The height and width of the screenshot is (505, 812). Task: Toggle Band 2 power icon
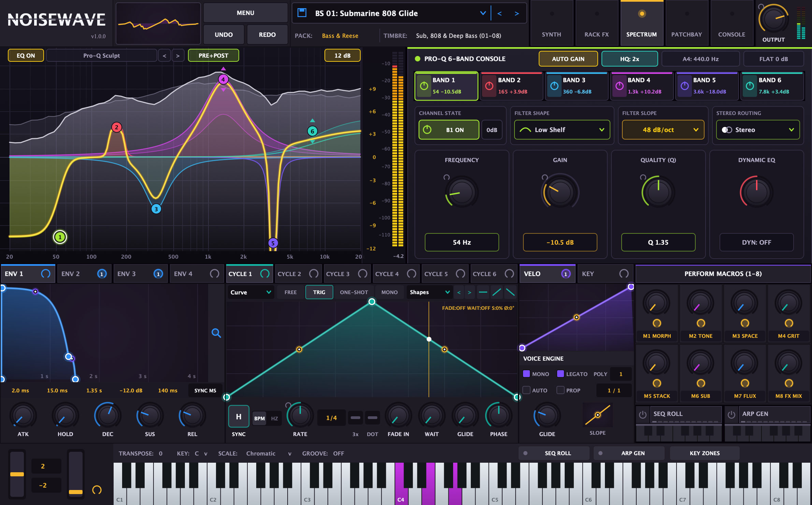point(489,86)
